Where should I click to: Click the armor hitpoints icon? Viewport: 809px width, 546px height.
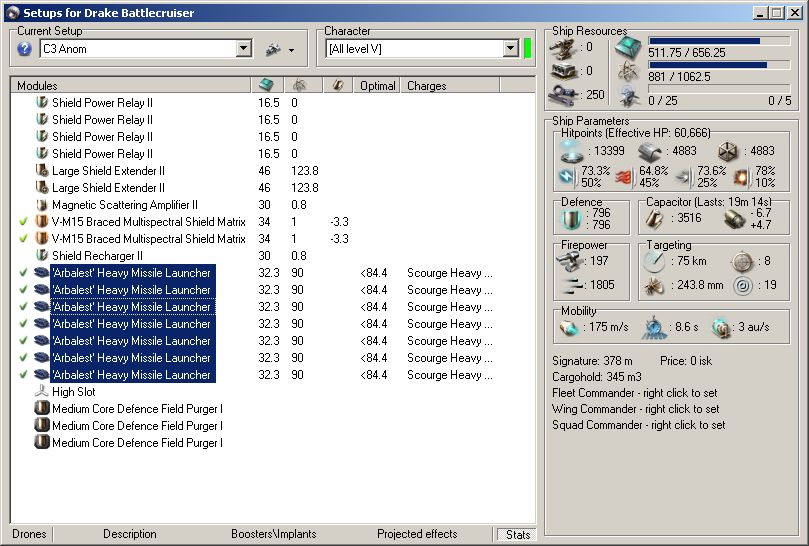pos(648,150)
